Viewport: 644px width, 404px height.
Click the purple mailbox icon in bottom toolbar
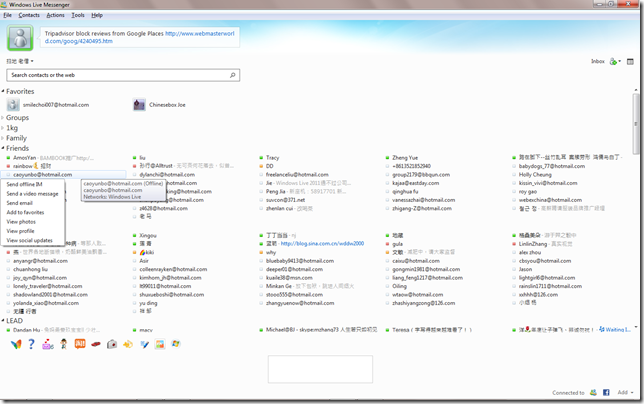click(48, 344)
